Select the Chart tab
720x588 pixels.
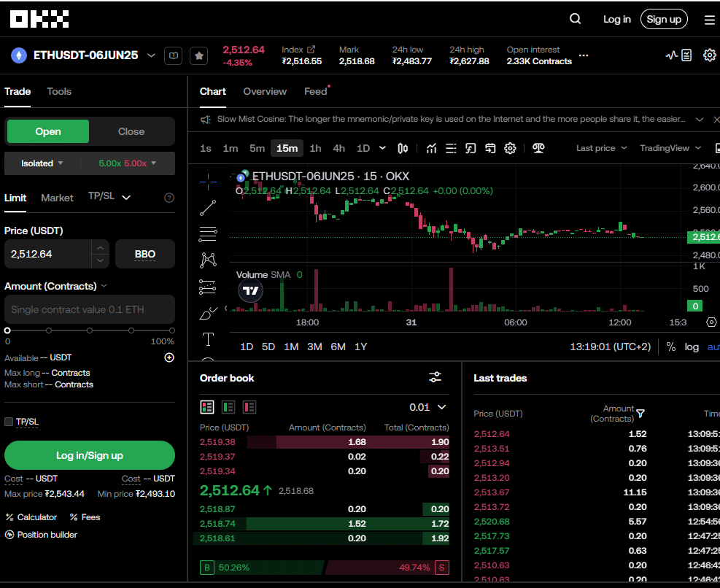(212, 91)
